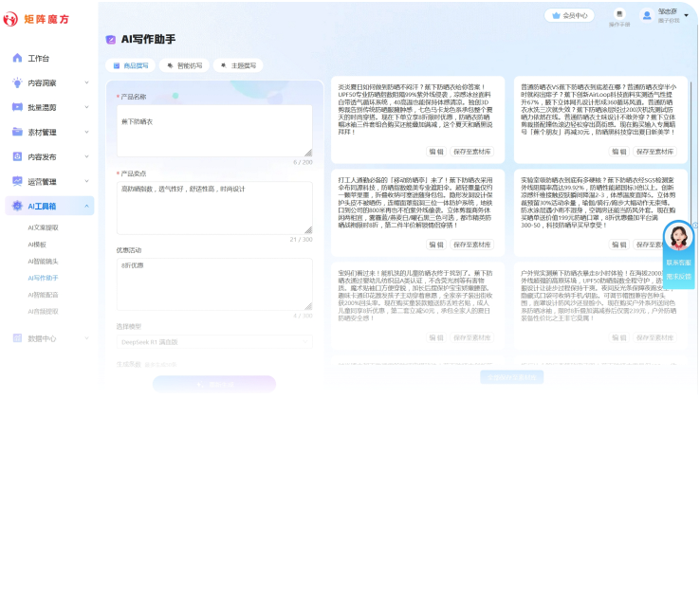Click the 批量混剪 sidebar icon

[17, 107]
